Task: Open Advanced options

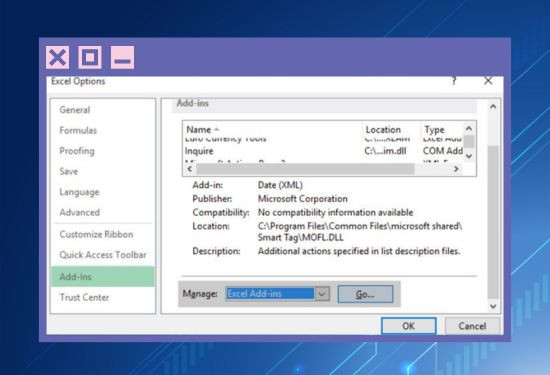Action: (80, 212)
